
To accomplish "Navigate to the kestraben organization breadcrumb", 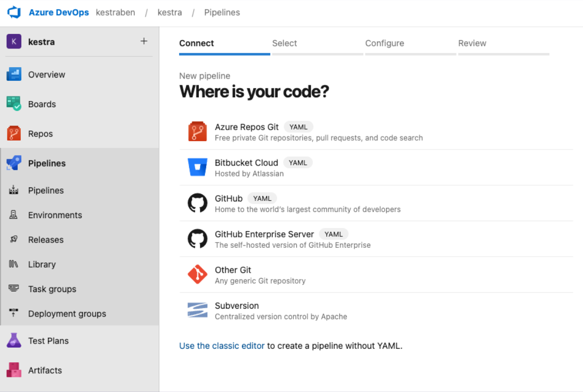I will 115,12.
